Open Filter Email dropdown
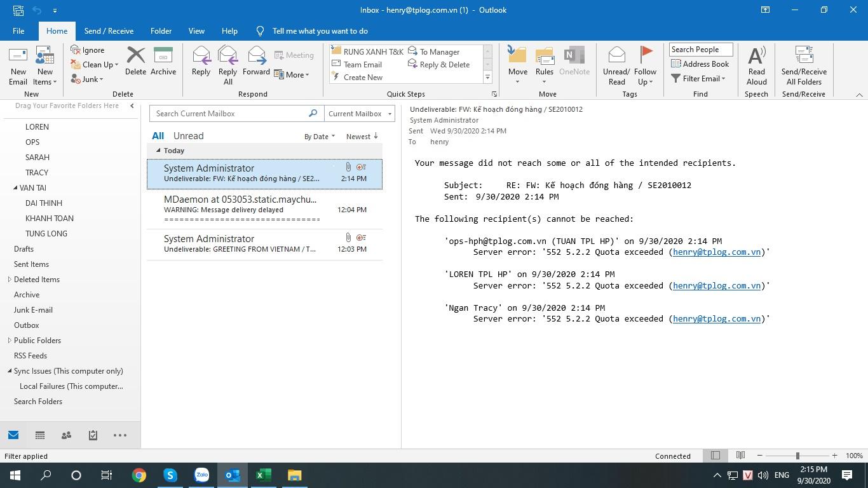The image size is (868, 488). click(x=698, y=79)
